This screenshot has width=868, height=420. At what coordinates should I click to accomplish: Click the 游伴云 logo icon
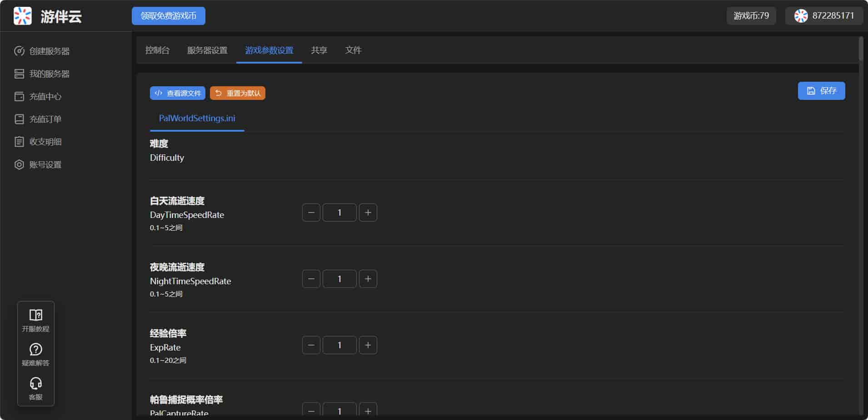click(22, 16)
